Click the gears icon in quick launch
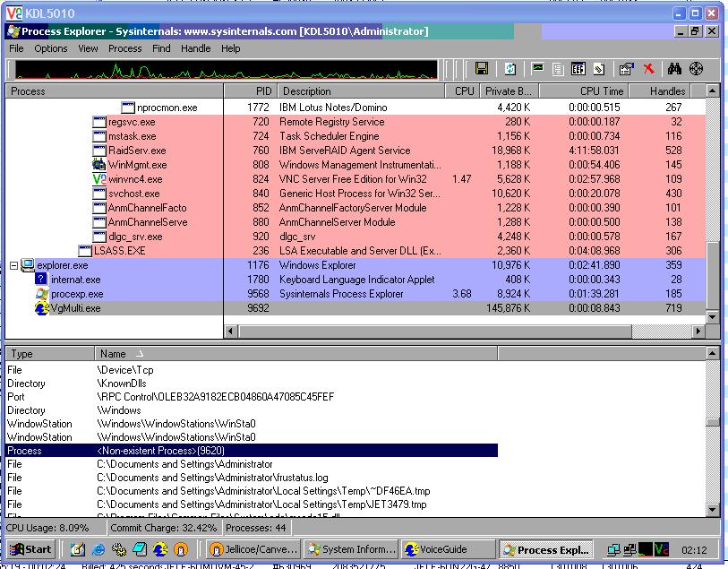This screenshot has height=569, width=728. [x=119, y=549]
